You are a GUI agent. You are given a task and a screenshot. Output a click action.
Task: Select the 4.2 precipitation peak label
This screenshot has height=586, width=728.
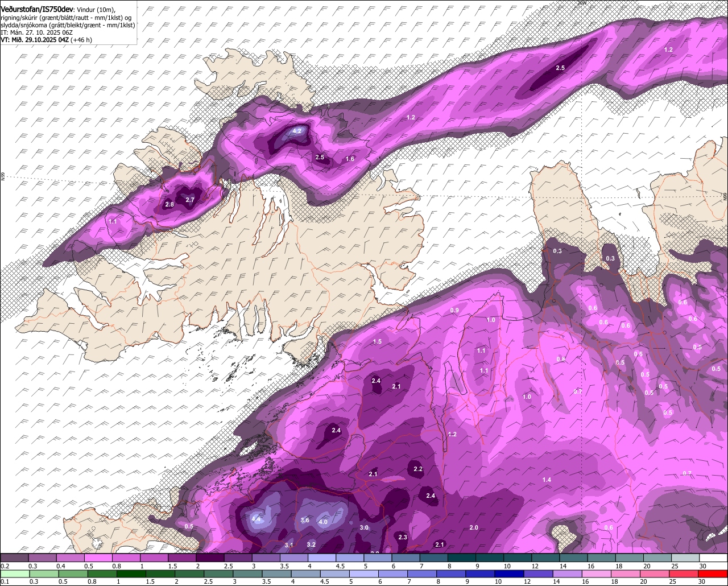[297, 131]
